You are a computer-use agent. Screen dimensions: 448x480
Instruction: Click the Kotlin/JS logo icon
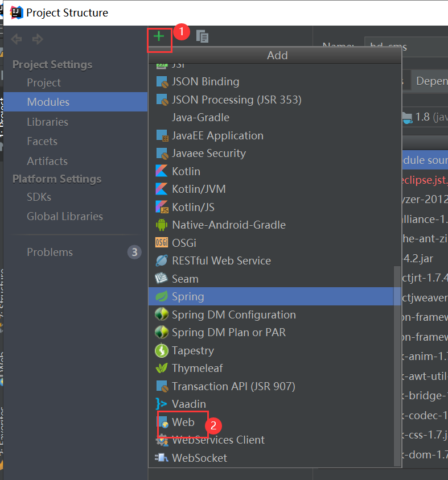[x=162, y=207]
